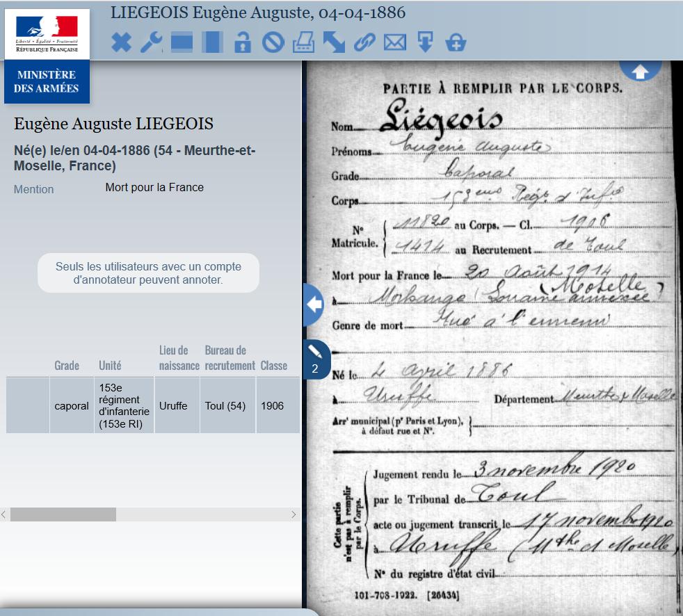Image resolution: width=683 pixels, height=616 pixels.
Task: Click the X close icon in the toolbar
Action: coord(121,42)
